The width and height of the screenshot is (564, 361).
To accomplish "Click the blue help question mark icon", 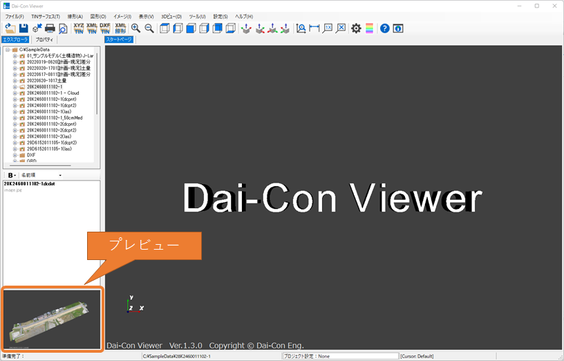I will tap(385, 28).
